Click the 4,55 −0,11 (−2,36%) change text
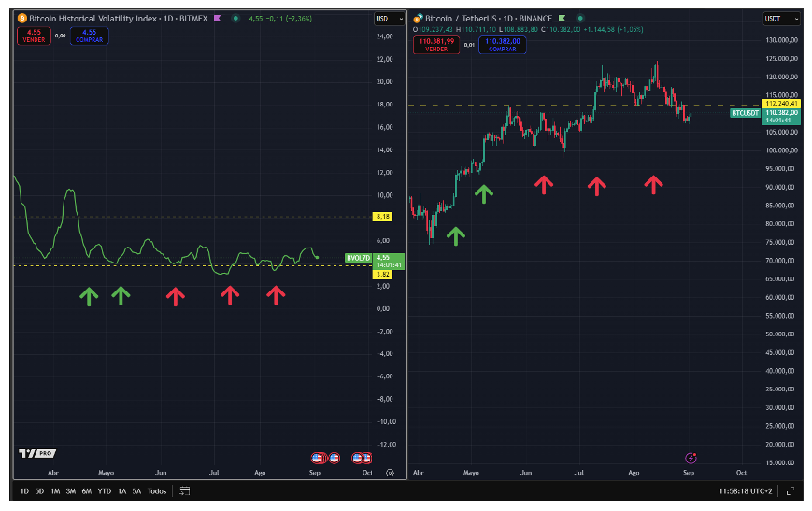 (280, 18)
